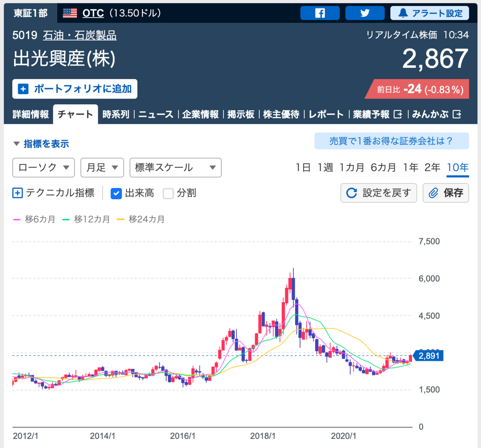Click 設定を戻す button
Screen dimensions: 481x448
379,193
